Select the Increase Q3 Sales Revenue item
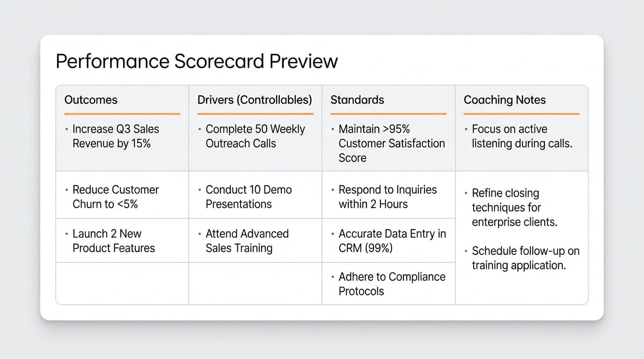644x359 pixels. tap(115, 136)
